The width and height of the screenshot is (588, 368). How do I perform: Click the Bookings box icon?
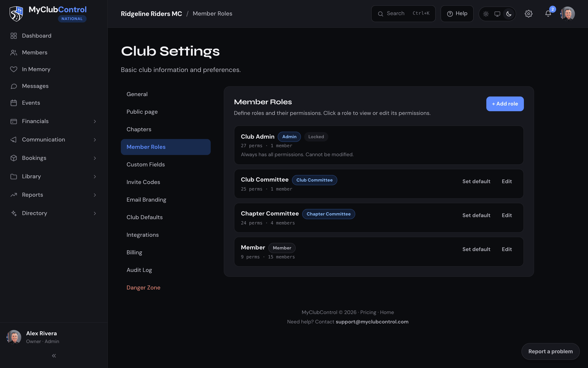pyautogui.click(x=14, y=158)
